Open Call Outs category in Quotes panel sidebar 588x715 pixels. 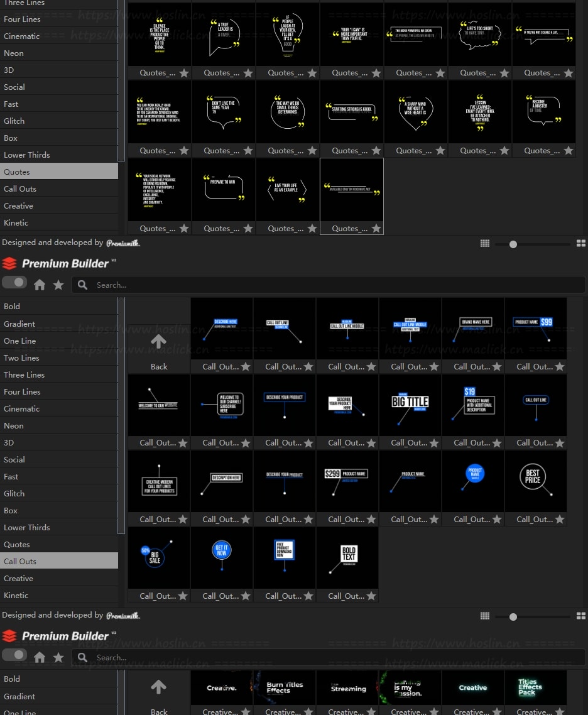(59, 188)
